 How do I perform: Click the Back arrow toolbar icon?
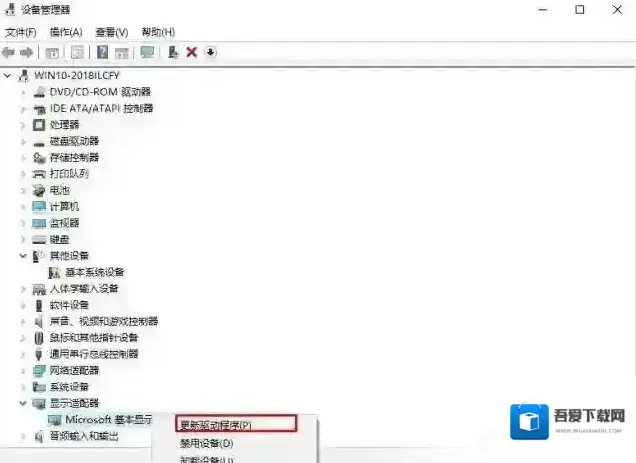8,52
